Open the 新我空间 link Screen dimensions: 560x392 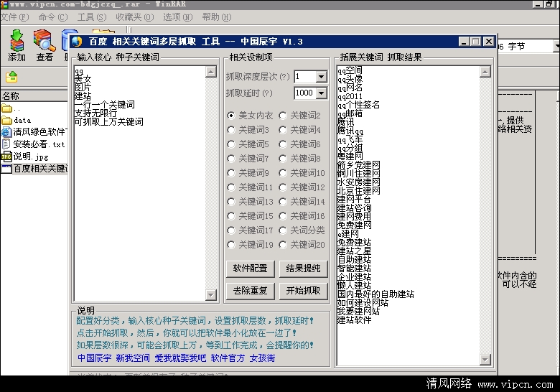[x=133, y=358]
